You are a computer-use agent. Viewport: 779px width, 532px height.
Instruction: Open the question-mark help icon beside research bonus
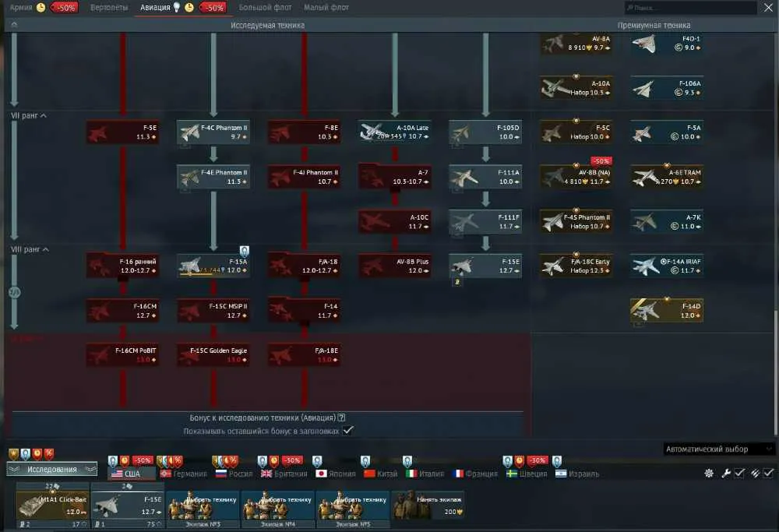coord(341,417)
